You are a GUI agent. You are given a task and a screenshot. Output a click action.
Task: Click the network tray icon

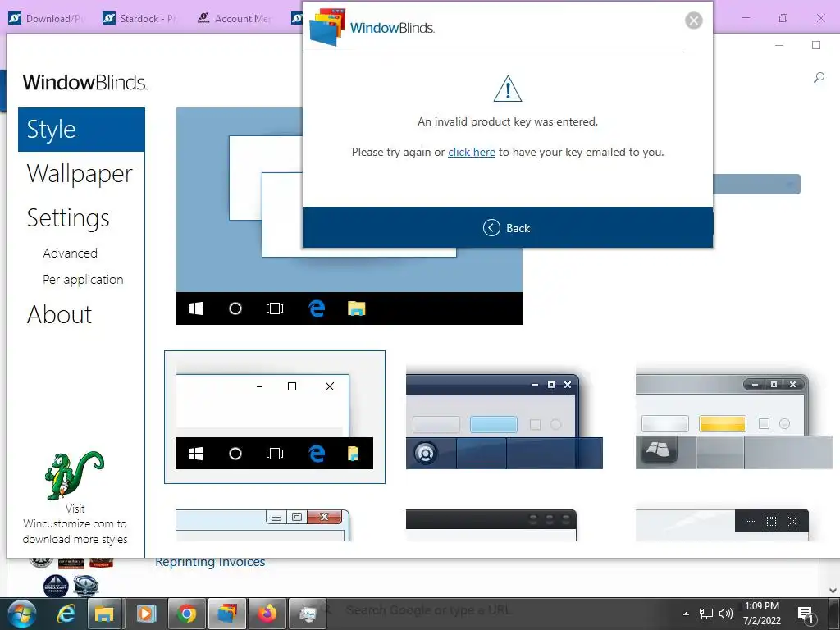[706, 614]
